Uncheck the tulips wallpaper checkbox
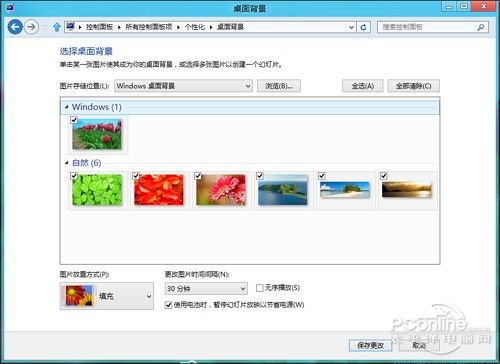This screenshot has height=364, width=500. [x=74, y=120]
